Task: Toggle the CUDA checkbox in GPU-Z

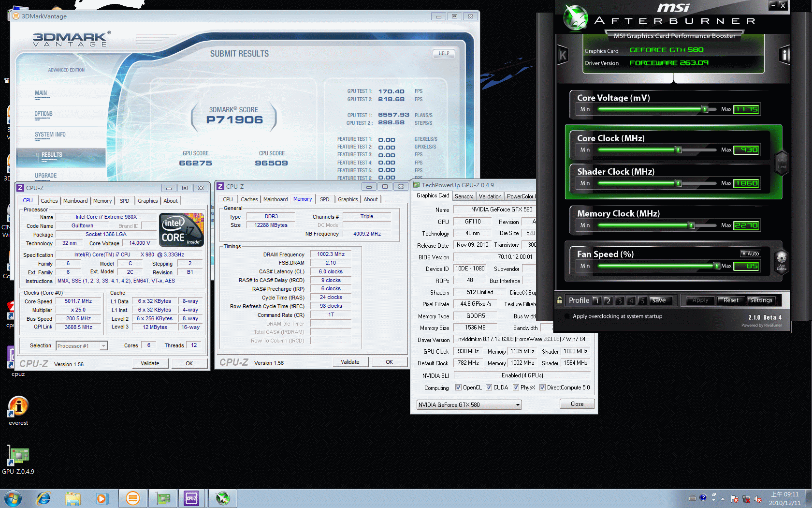Action: tap(489, 388)
